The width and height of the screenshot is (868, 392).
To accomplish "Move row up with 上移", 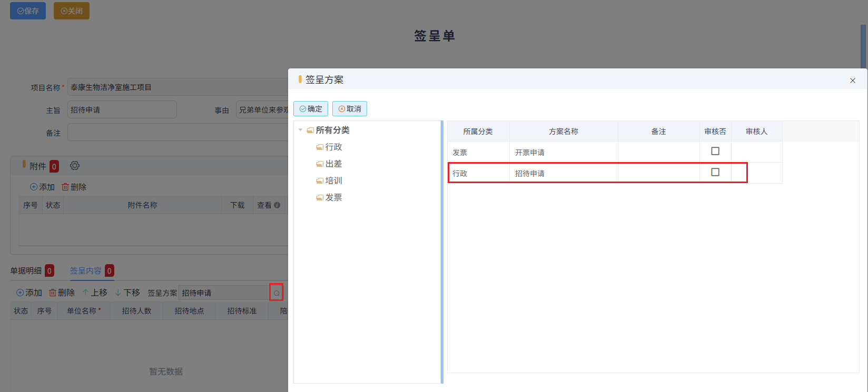I will pos(95,293).
